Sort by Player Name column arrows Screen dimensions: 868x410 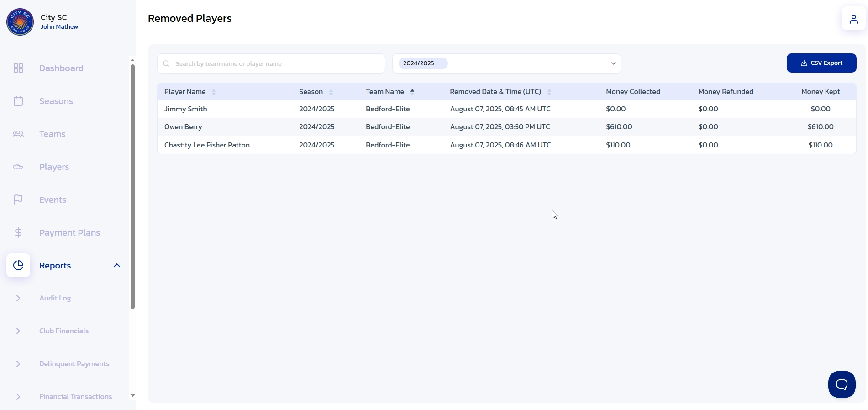[x=214, y=92]
